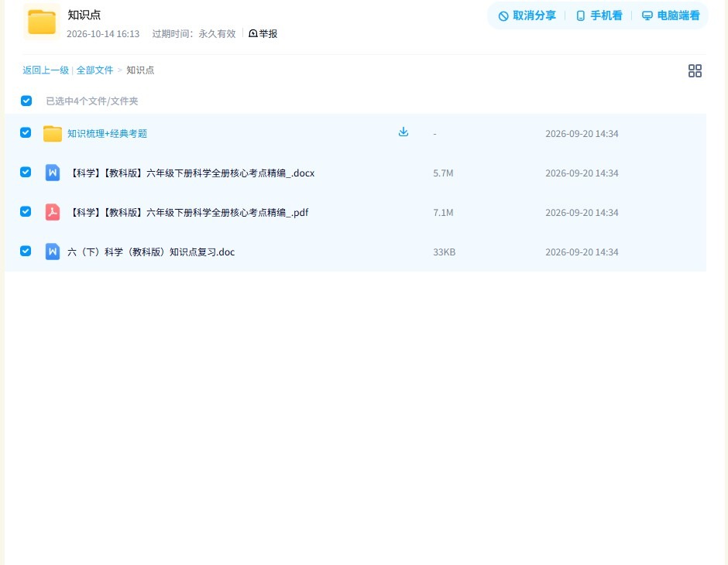Click the date of 知识点复习.doc row

(582, 252)
